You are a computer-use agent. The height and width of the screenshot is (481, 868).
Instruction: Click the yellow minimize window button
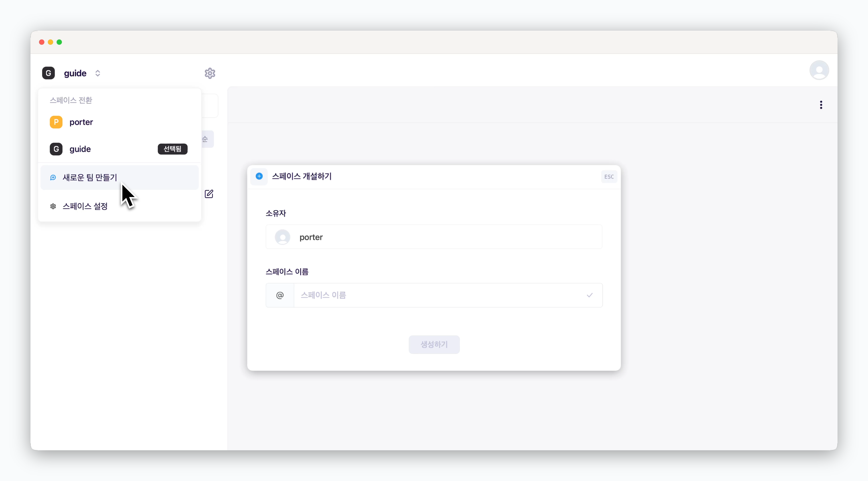tap(51, 42)
